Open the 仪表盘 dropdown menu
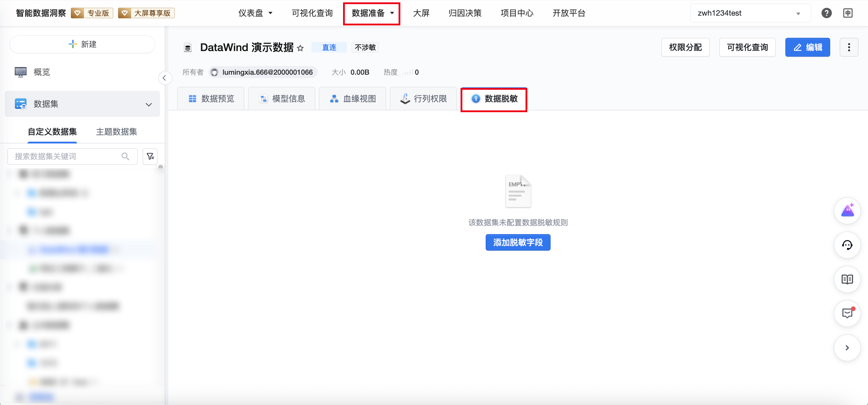 click(255, 13)
